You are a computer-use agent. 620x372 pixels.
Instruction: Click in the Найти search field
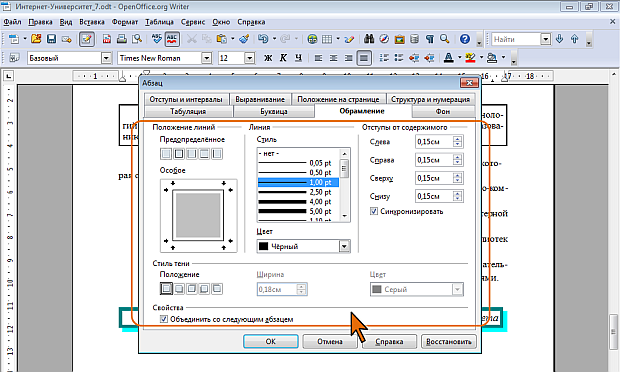pos(516,39)
